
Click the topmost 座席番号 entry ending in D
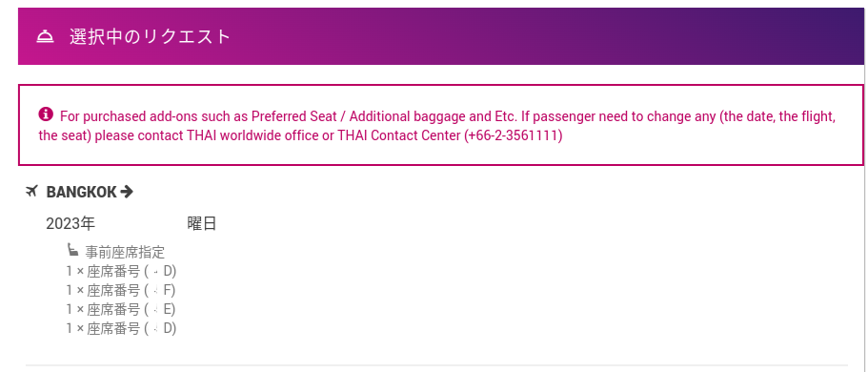click(x=121, y=271)
